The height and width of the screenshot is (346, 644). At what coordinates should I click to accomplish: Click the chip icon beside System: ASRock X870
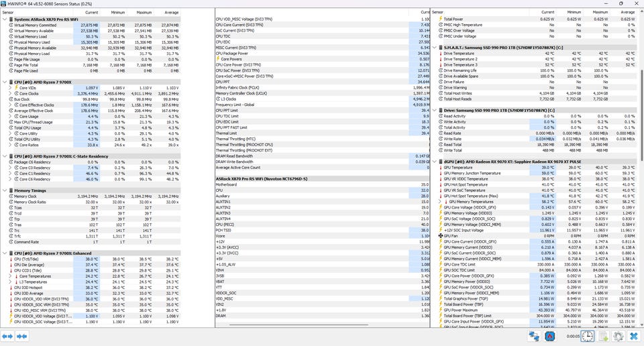point(11,19)
